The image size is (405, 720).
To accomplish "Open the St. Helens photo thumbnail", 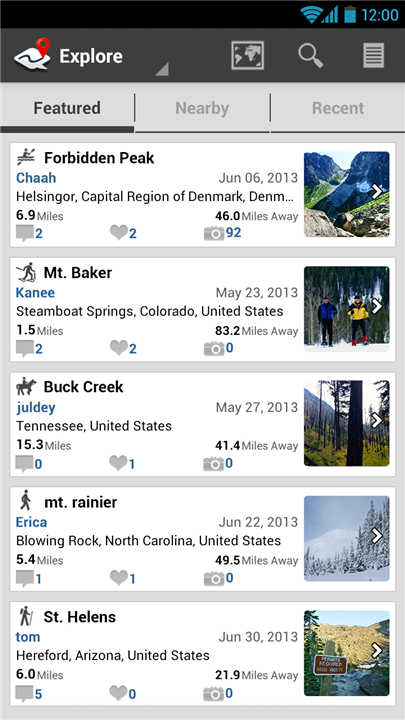I will coord(347,653).
